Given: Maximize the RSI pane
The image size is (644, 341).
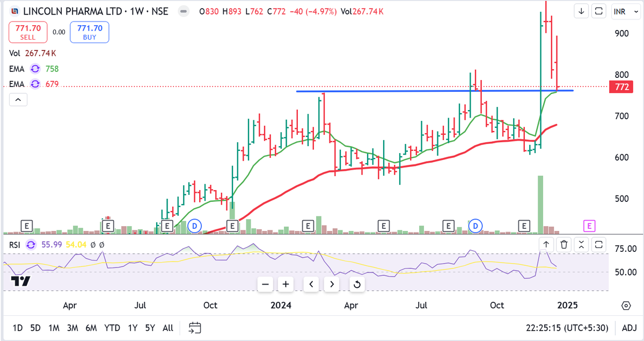Looking at the screenshot, I should [599, 244].
